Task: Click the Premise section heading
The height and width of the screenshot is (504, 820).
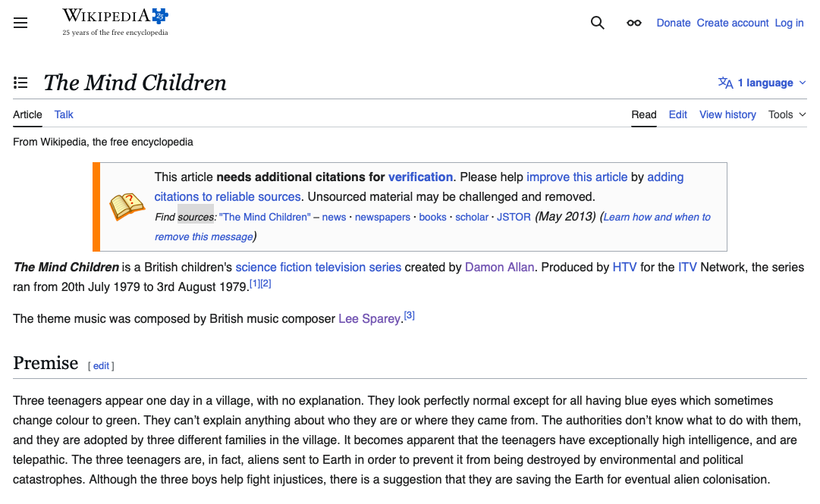Action: (x=46, y=363)
